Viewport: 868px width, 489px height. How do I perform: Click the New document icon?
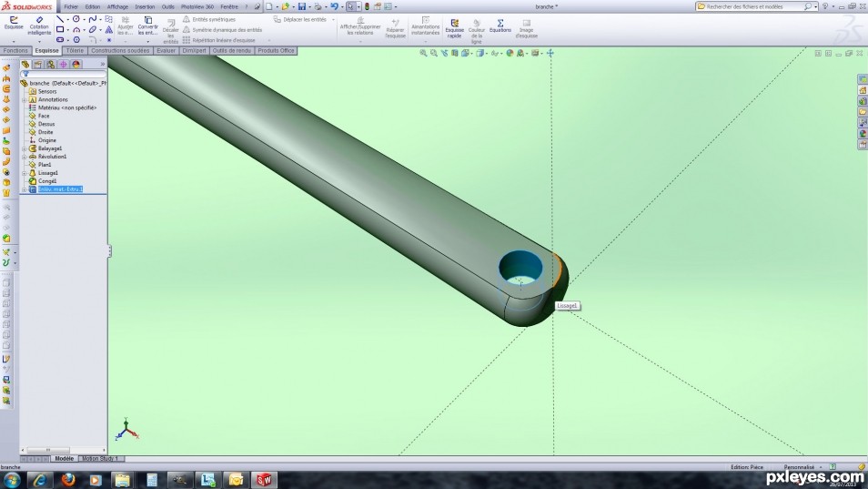point(269,6)
